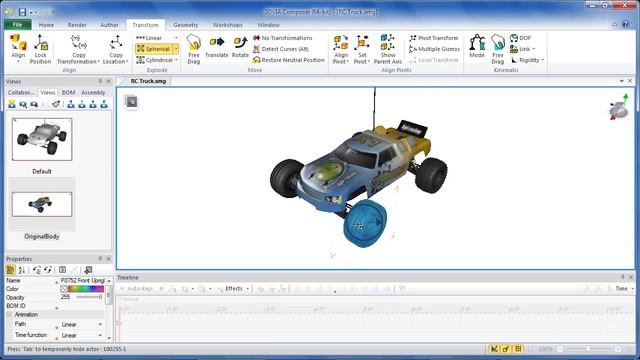Switch to the Workshops ribbon tab
Image resolution: width=640 pixels, height=360 pixels.
coord(227,25)
